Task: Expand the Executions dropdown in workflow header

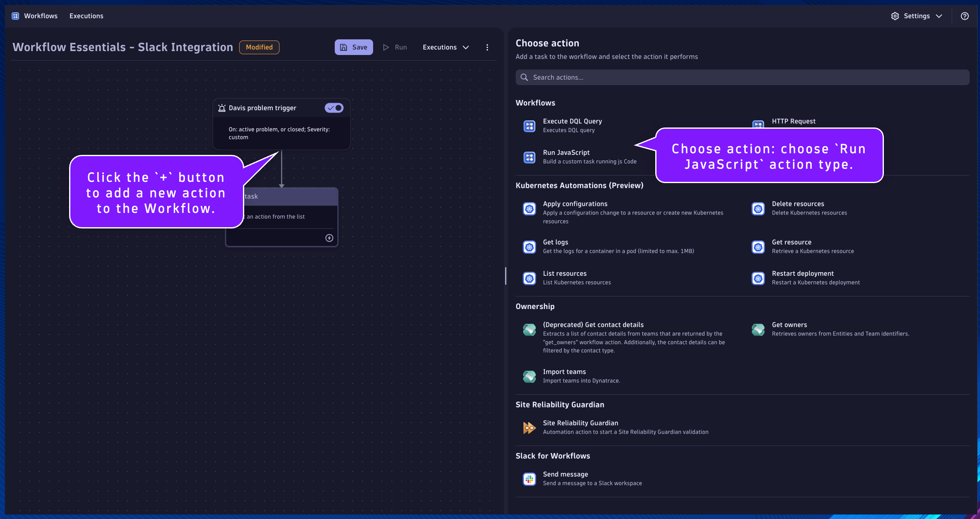Action: [445, 47]
